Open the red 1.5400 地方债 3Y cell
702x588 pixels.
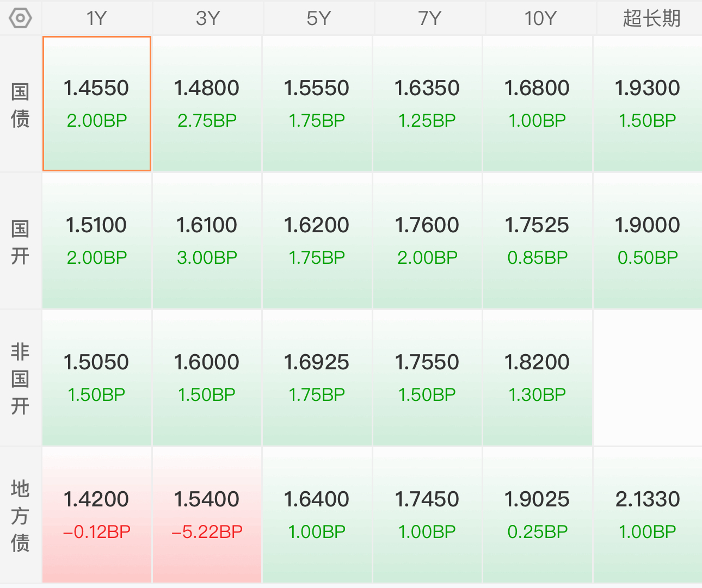tap(207, 515)
